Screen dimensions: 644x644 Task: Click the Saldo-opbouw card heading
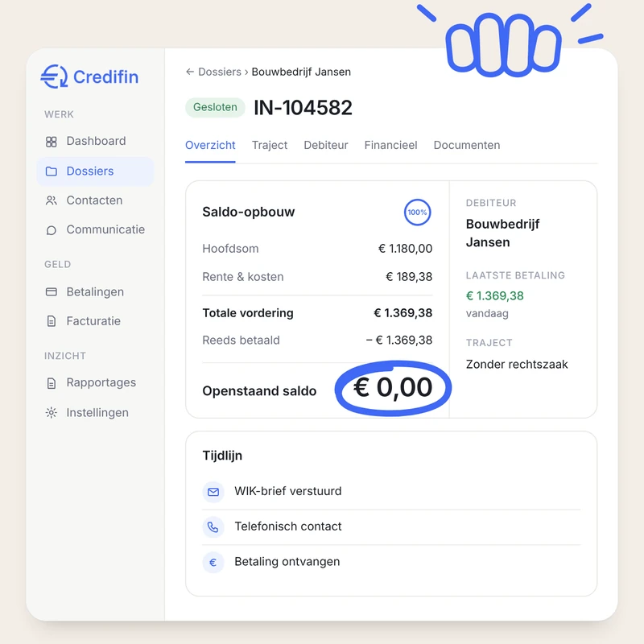[x=249, y=213]
